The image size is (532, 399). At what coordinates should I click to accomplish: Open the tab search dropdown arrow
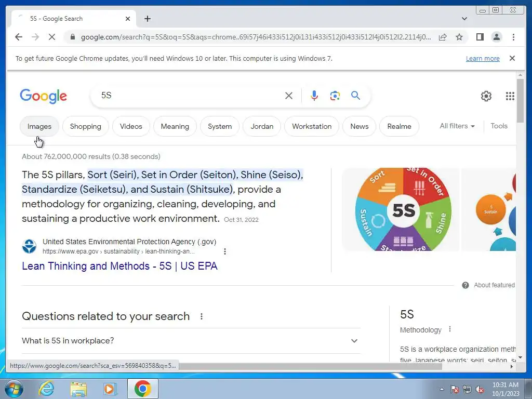(x=464, y=19)
